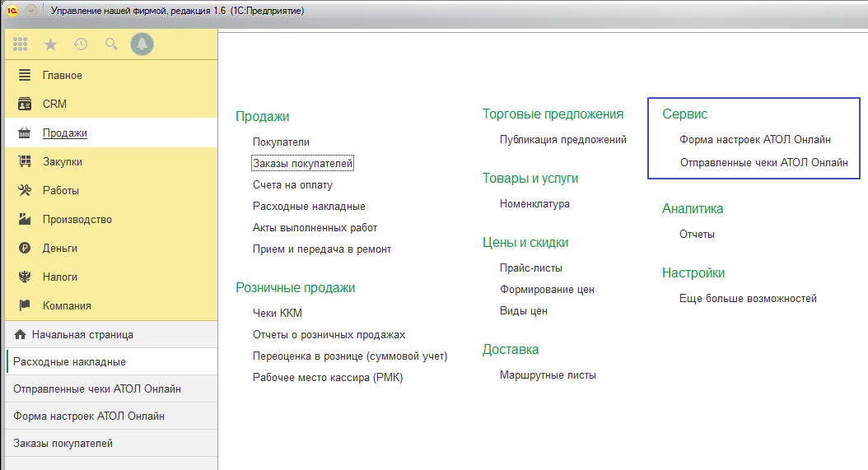Click the Закупки cart icon
Image resolution: width=868 pixels, height=470 pixels.
click(25, 161)
